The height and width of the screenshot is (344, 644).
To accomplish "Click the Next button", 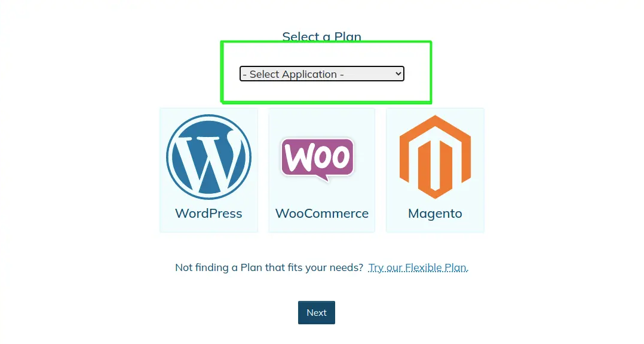I will [317, 313].
